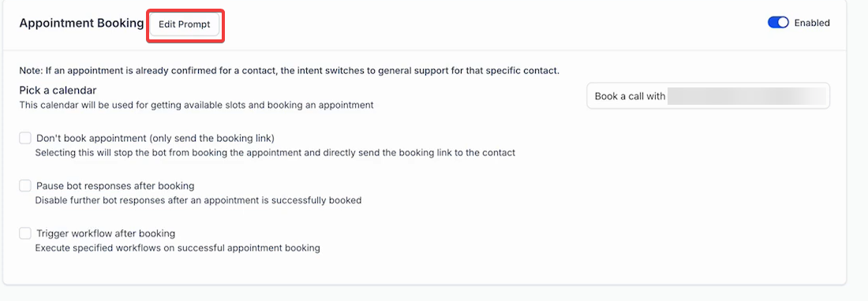Tick the Pause bot responses after booking checkbox

click(25, 186)
